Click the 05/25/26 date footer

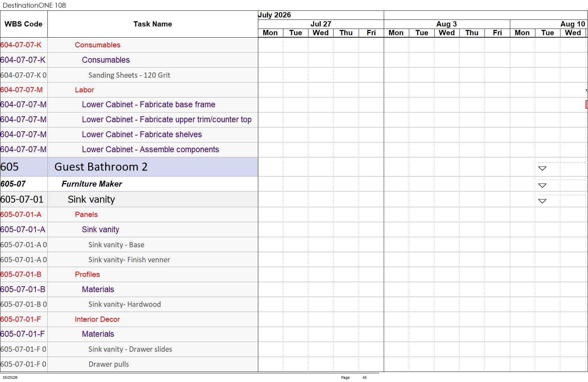tap(10, 377)
